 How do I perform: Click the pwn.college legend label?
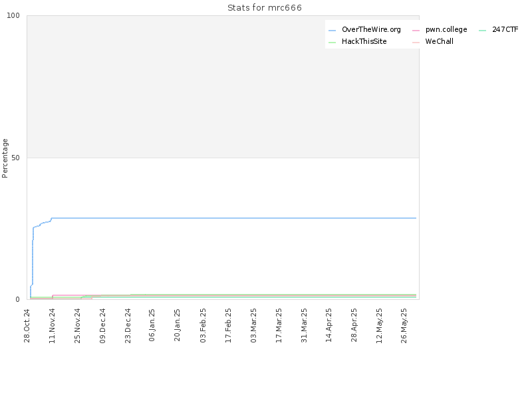point(446,29)
